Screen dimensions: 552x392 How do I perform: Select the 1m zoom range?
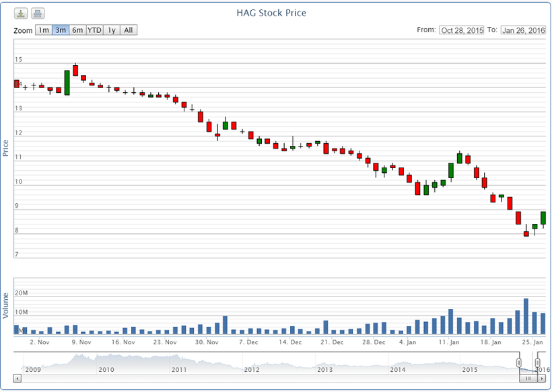click(x=43, y=30)
